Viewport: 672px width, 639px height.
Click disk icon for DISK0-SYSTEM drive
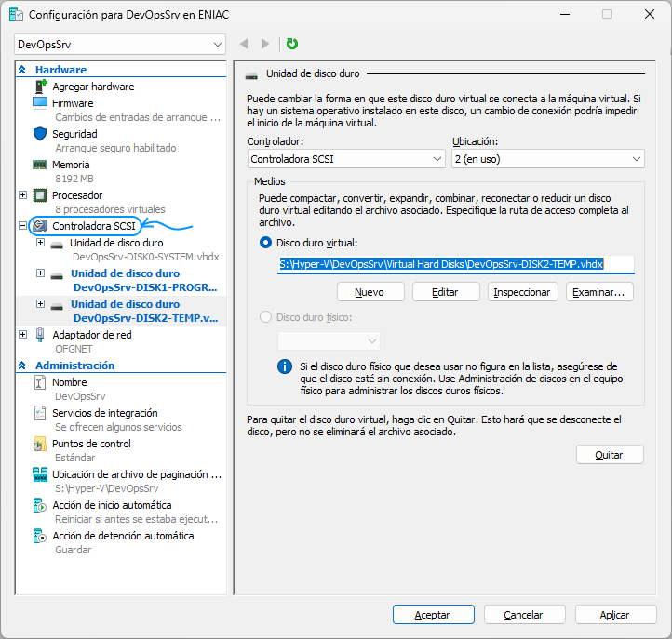(x=57, y=246)
